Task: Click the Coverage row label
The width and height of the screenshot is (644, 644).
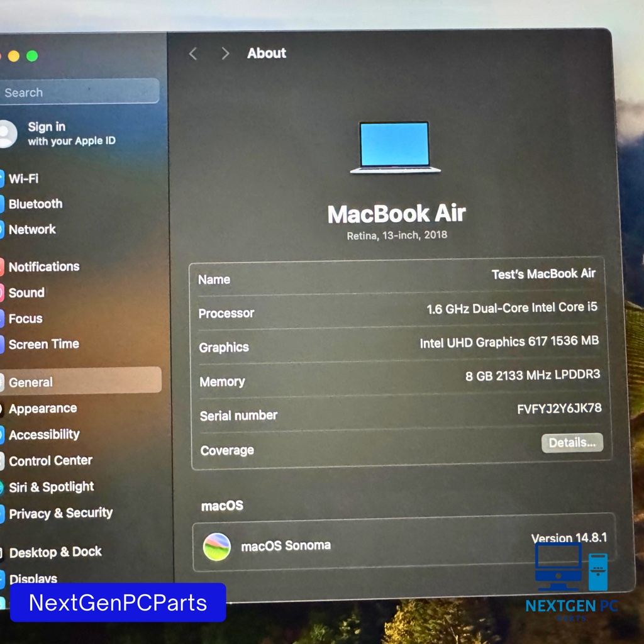Action: (227, 450)
